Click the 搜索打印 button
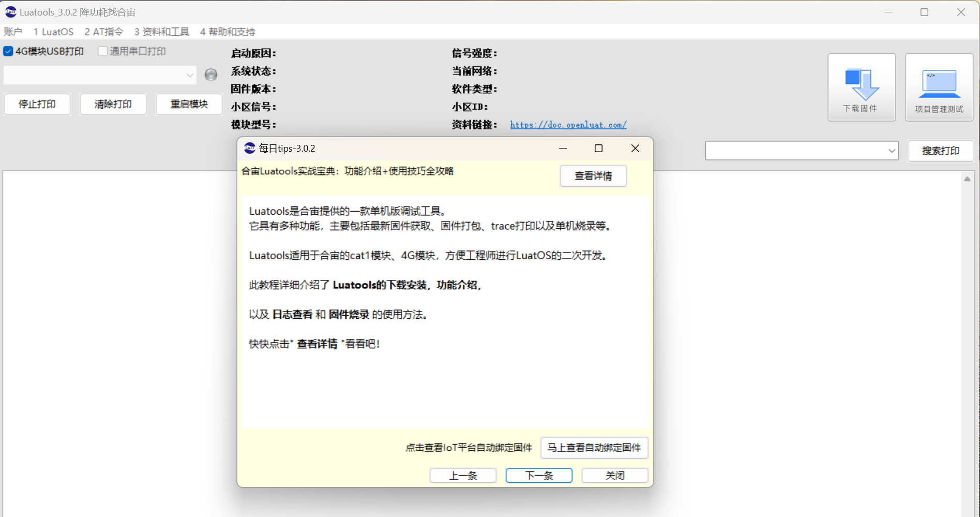Image resolution: width=980 pixels, height=517 pixels. pyautogui.click(x=941, y=151)
